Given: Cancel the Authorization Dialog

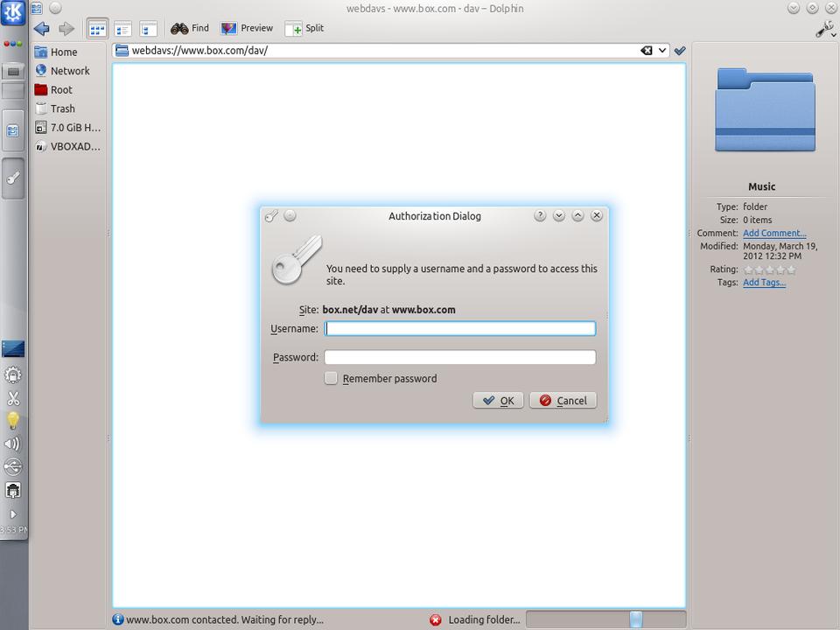Looking at the screenshot, I should 563,400.
